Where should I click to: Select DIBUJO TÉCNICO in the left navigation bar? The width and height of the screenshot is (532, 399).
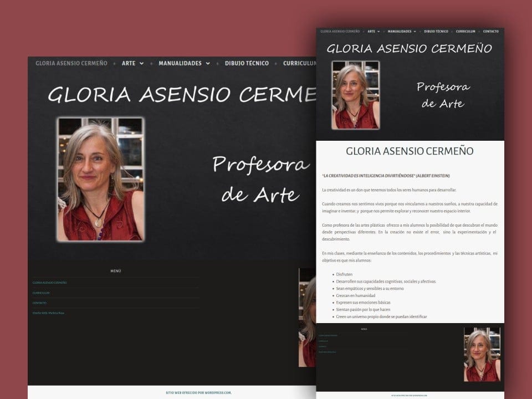(x=246, y=63)
